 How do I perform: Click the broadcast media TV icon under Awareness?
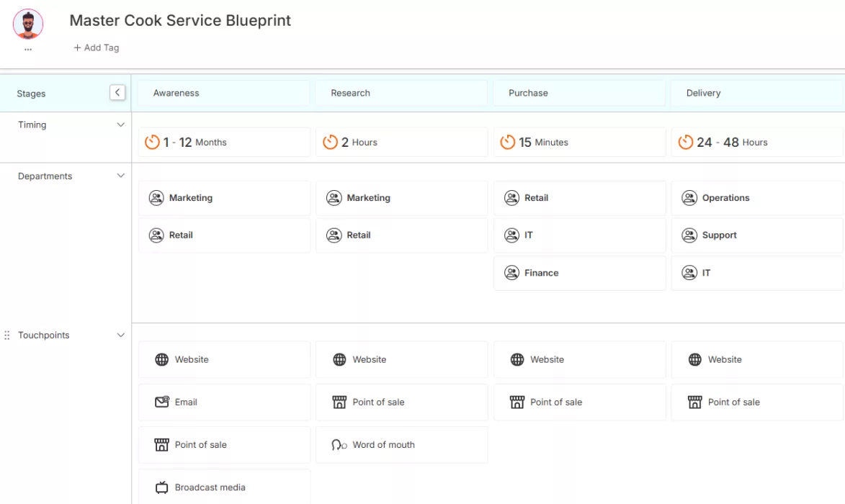pyautogui.click(x=161, y=487)
